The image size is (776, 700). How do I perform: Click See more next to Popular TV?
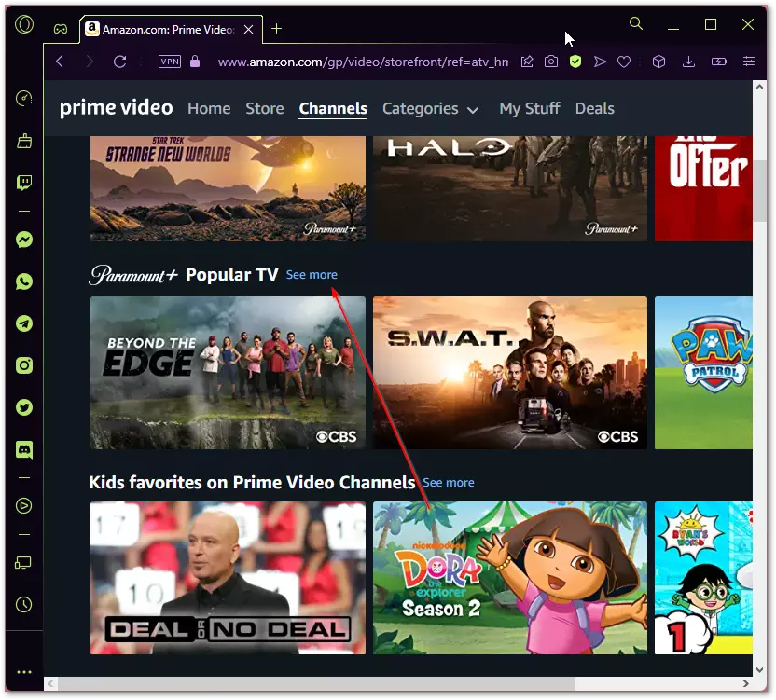[312, 275]
